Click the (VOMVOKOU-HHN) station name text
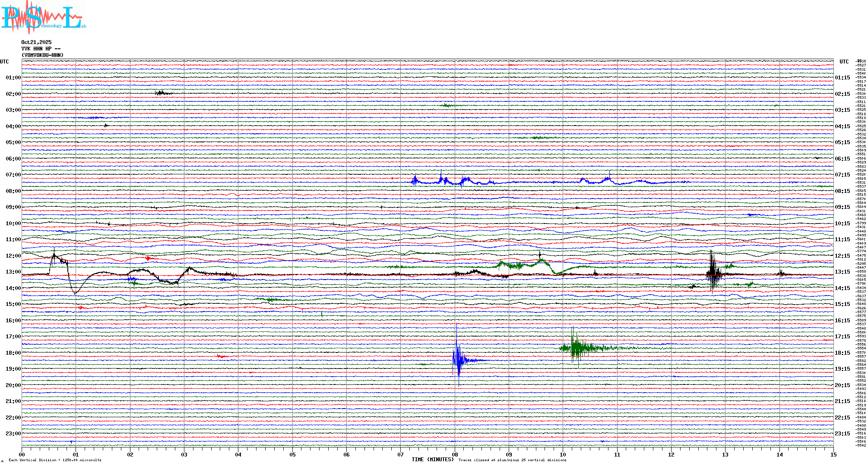Screen dimensions: 868x466 42,55
